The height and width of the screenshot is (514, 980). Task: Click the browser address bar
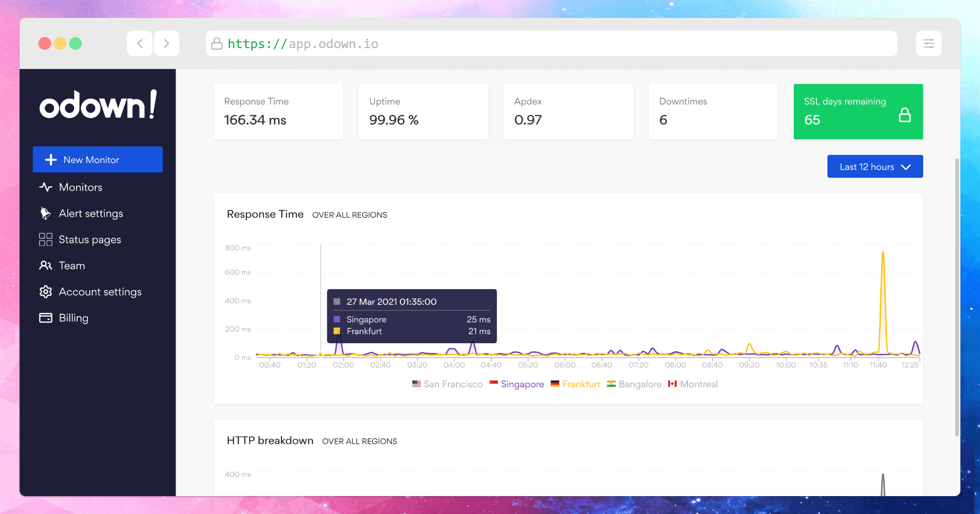point(551,43)
